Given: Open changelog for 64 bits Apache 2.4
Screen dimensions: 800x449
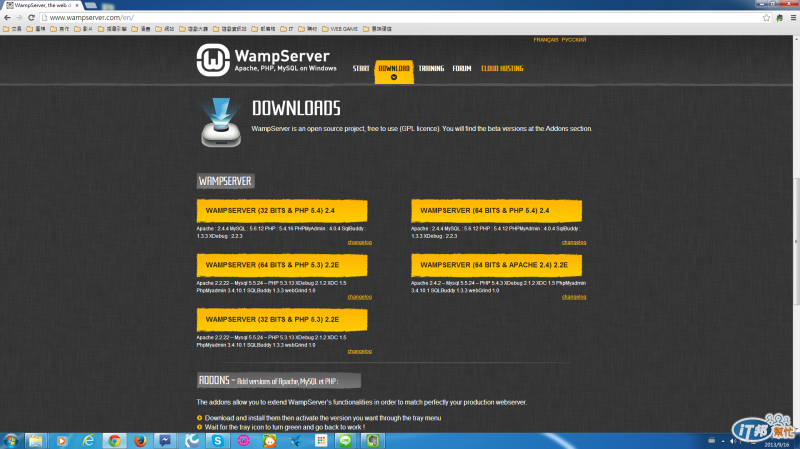Looking at the screenshot, I should pos(574,297).
